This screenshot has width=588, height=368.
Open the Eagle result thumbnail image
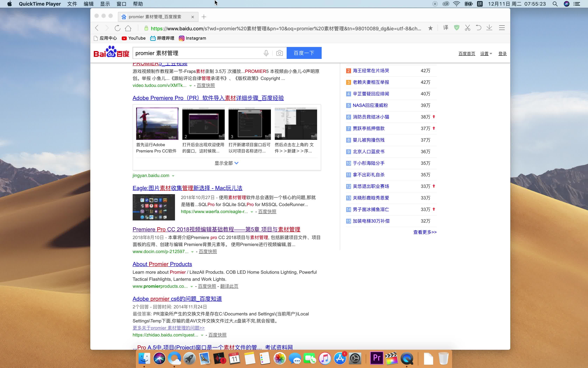153,207
